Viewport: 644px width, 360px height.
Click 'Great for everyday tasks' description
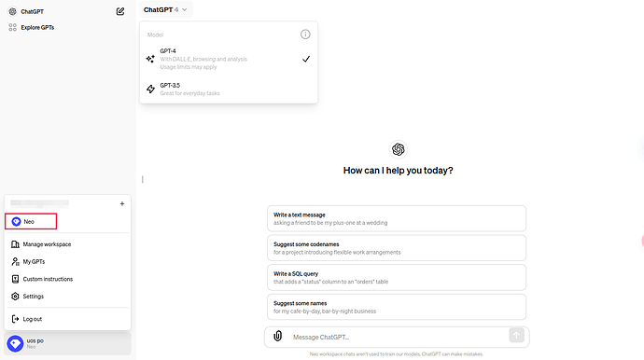(189, 93)
